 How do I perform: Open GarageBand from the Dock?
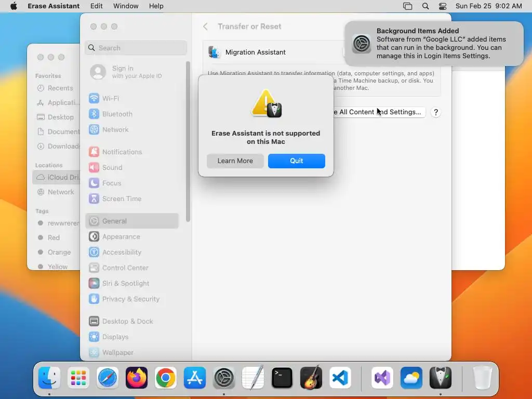point(311,378)
